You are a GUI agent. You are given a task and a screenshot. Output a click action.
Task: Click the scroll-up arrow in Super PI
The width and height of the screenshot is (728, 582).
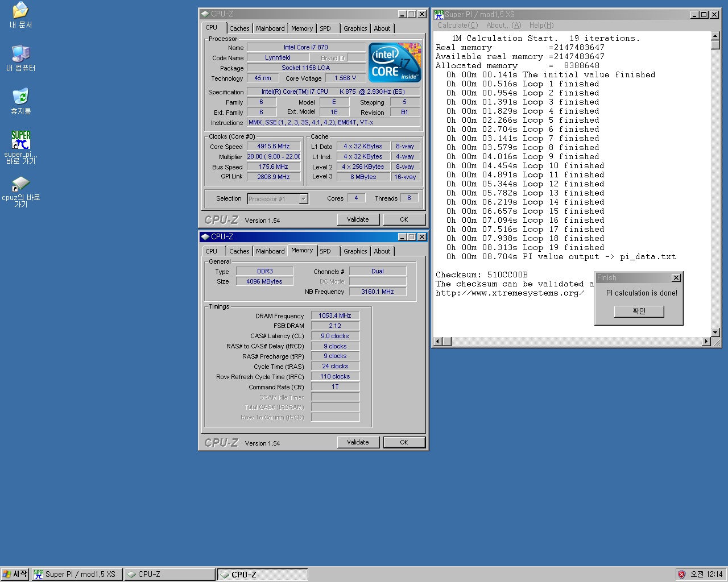[x=715, y=36]
